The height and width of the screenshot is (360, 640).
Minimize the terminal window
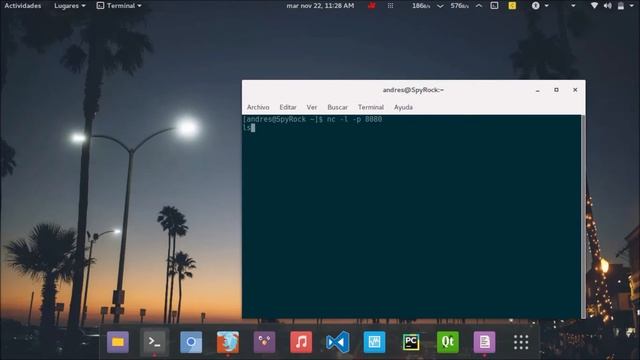pos(538,90)
